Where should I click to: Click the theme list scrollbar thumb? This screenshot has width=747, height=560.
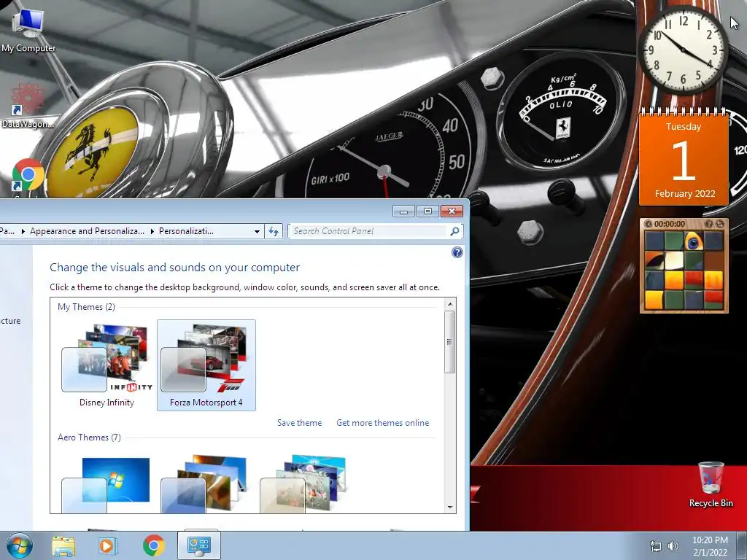coord(449,341)
